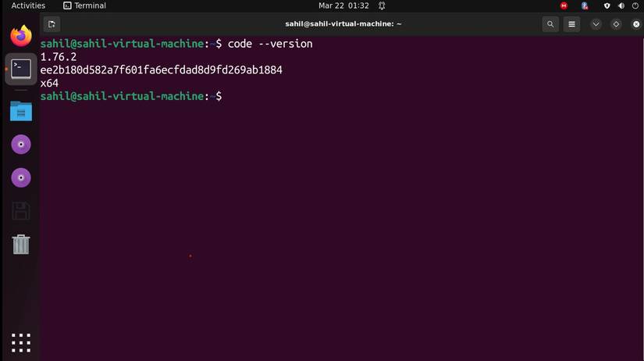Open the second purple disc icon
This screenshot has width=644, height=361.
tap(21, 177)
